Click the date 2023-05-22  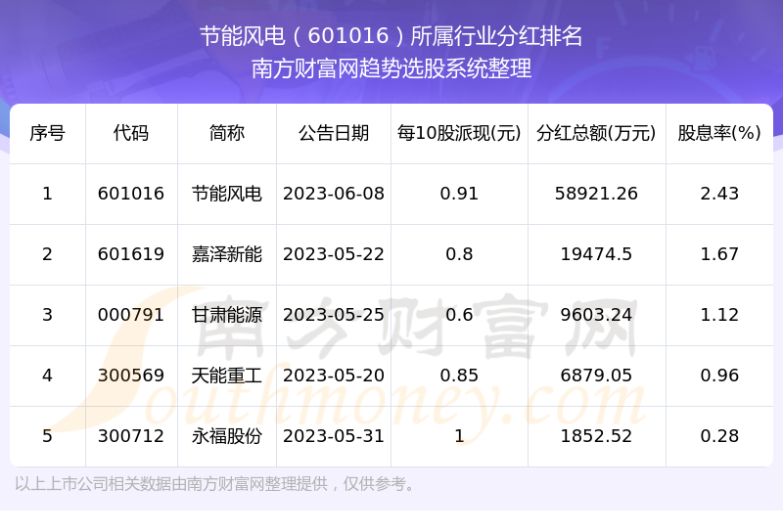tap(334, 254)
